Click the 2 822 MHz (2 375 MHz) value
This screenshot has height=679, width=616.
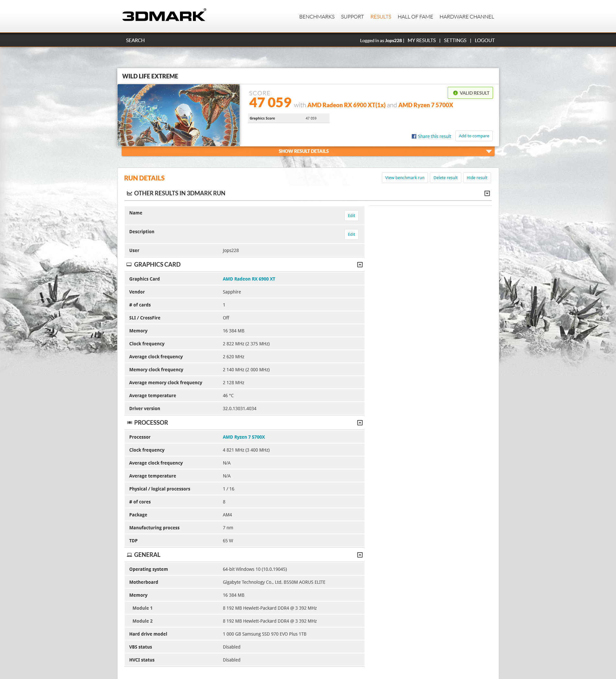tap(246, 344)
